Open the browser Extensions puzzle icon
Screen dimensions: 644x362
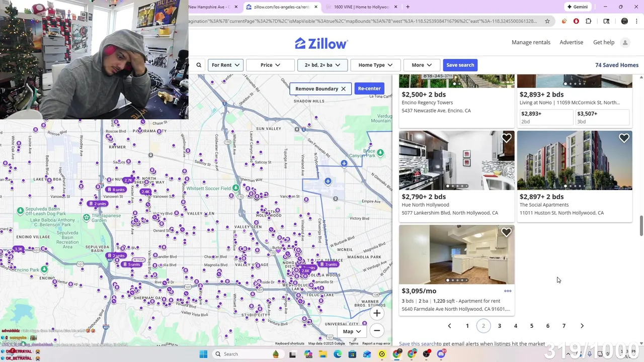[589, 21]
